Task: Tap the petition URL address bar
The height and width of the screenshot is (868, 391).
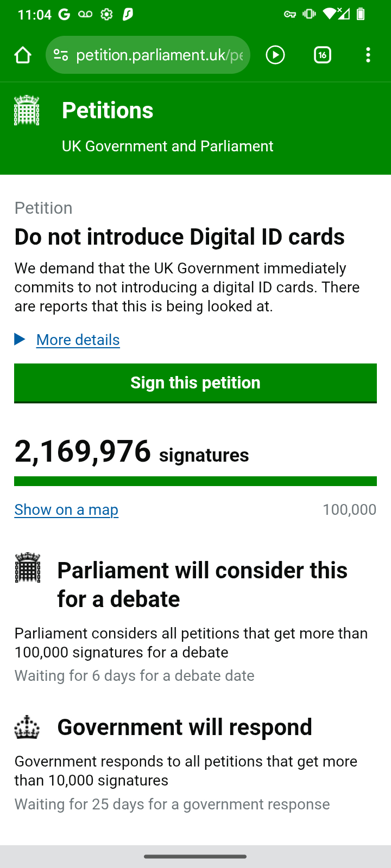Action: (x=159, y=55)
